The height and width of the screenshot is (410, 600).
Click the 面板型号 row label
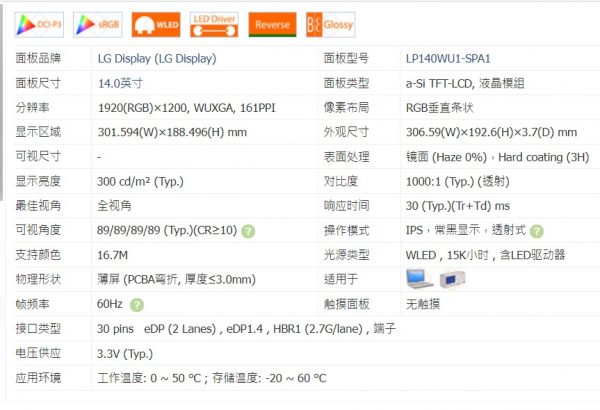point(346,59)
